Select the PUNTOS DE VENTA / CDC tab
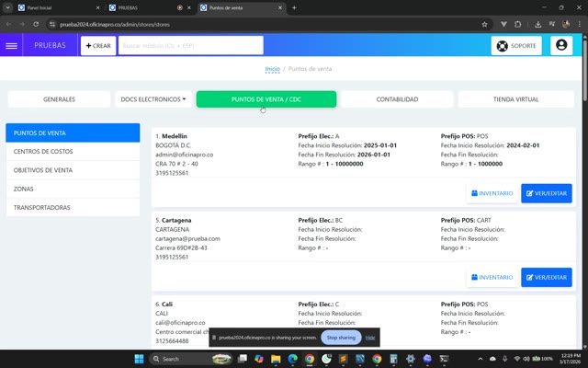 266,99
